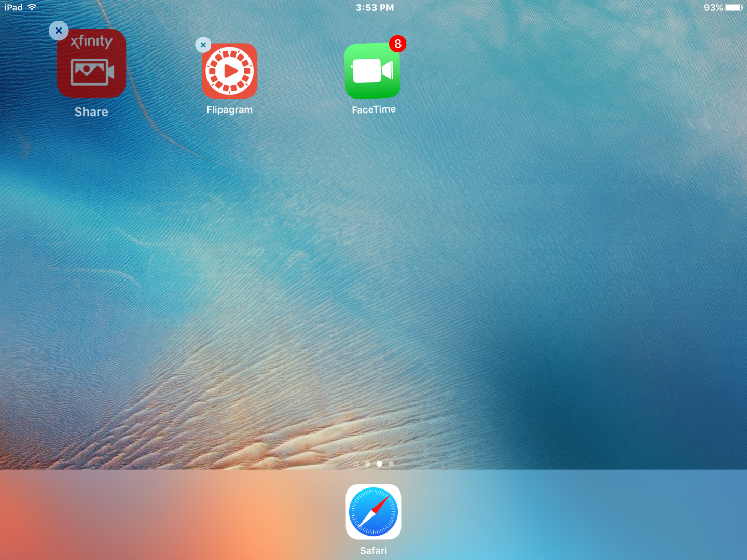Screen dimensions: 747x560
Task: Tap the last home page dot
Action: tap(391, 464)
